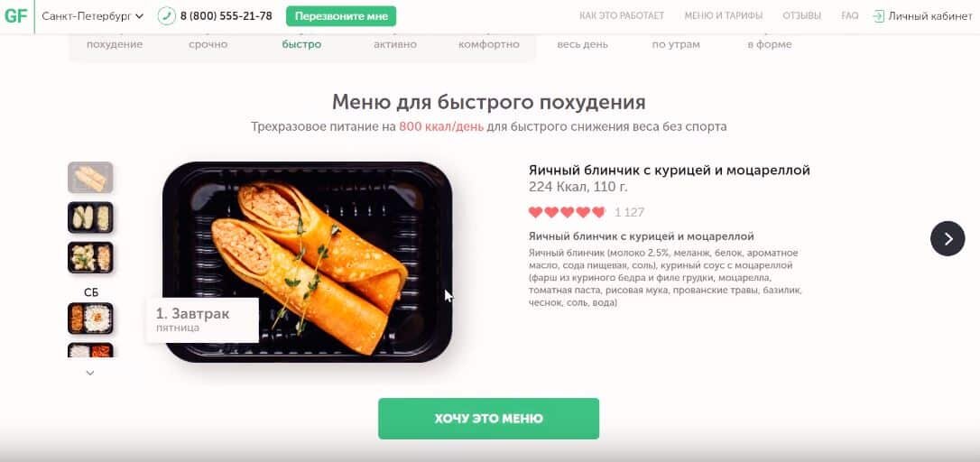Screen dimensions: 980x462
Task: Click the GF logo icon
Action: [x=15, y=15]
